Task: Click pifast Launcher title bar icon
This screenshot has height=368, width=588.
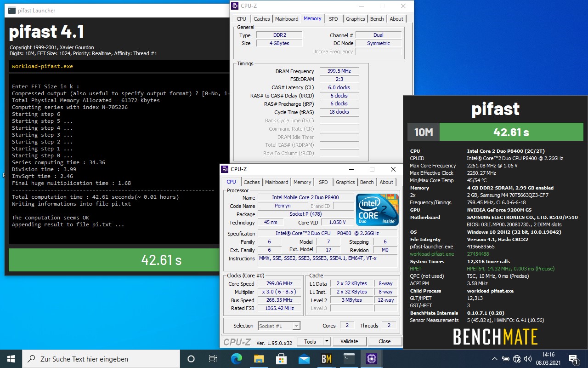Action: (x=11, y=10)
